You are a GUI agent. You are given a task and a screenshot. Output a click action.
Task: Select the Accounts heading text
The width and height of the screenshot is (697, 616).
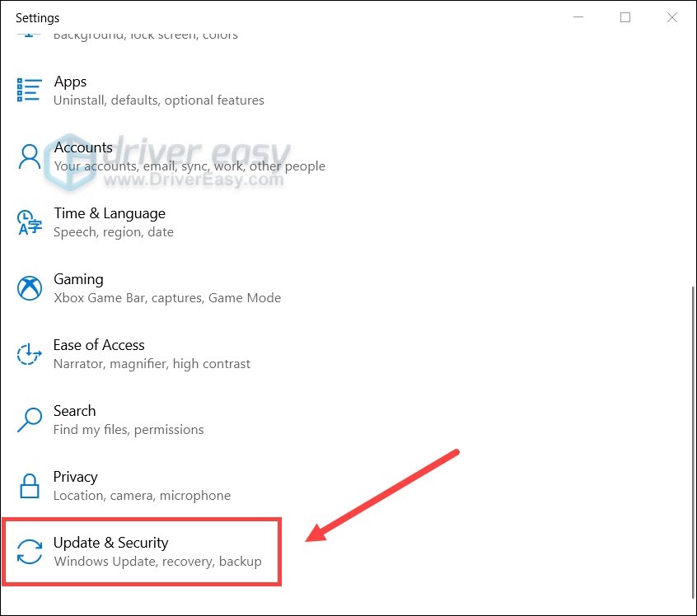coord(83,147)
